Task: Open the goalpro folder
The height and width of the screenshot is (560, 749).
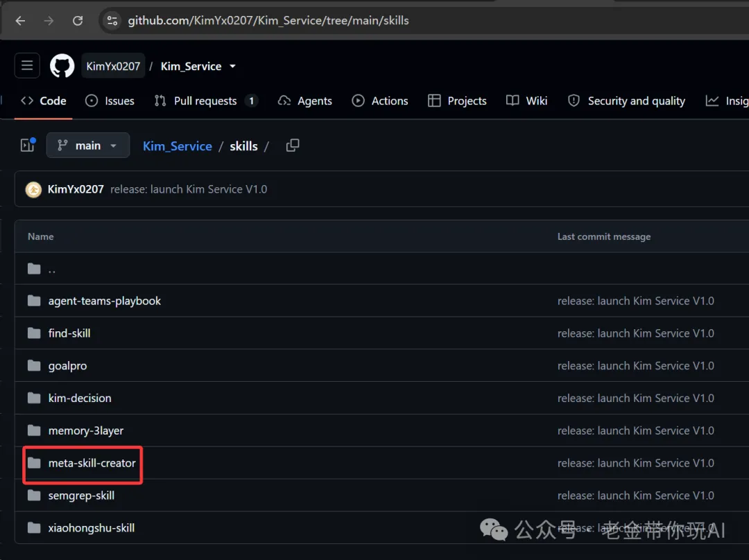Action: pos(67,366)
